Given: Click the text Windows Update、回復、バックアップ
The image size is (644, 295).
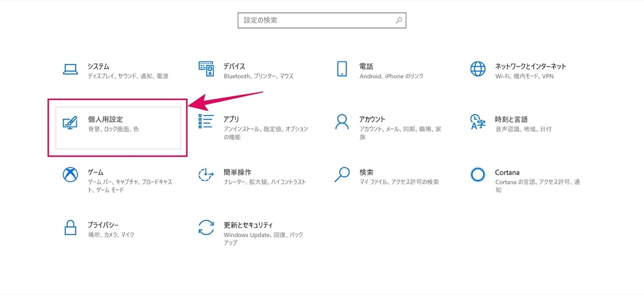Looking at the screenshot, I should 264,239.
